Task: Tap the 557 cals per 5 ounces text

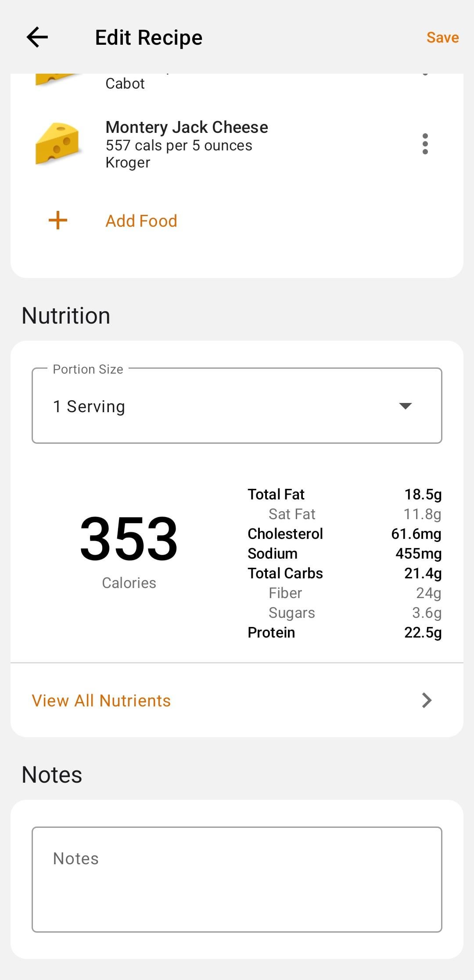Action: point(179,146)
